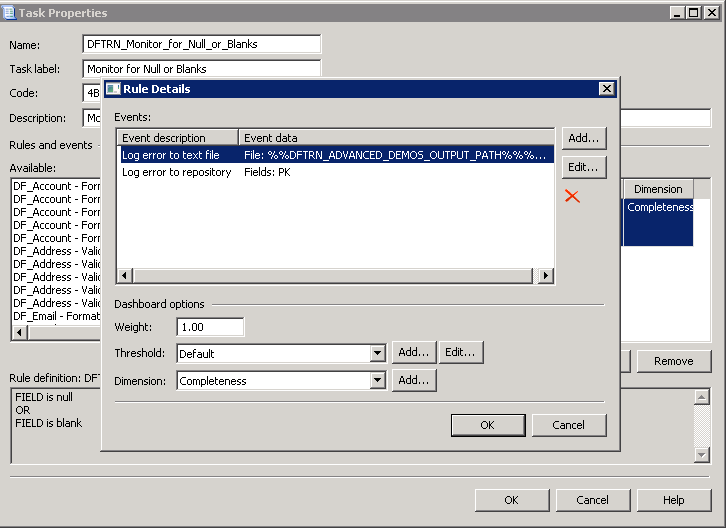Click the FIELD is blank rule text

pyautogui.click(x=49, y=423)
